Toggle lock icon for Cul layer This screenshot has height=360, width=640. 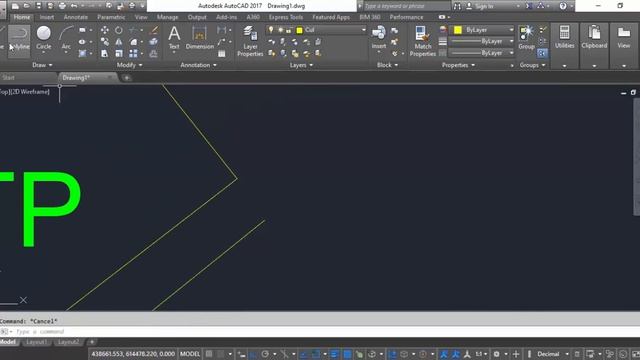click(289, 30)
